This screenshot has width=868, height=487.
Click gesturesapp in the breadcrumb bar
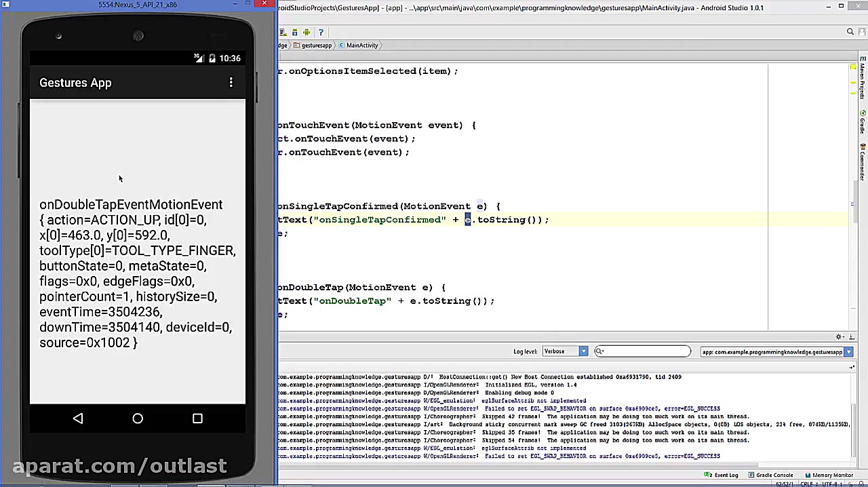(x=316, y=45)
